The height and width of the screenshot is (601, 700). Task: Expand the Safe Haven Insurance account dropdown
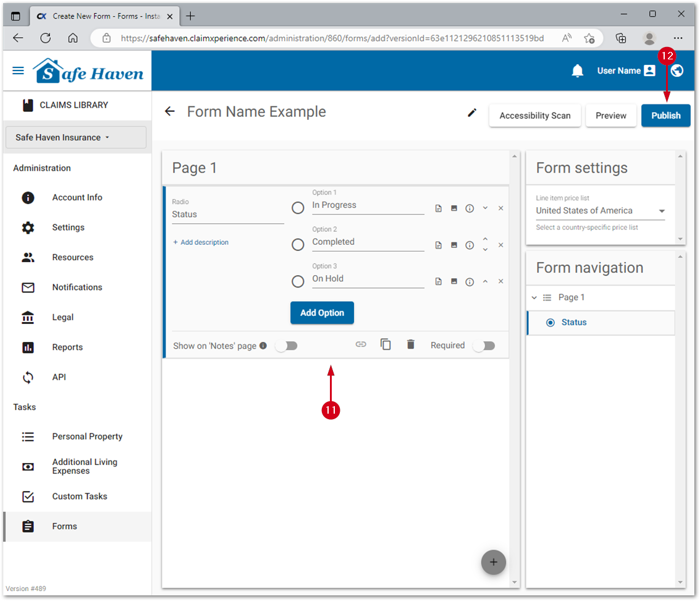coord(76,137)
